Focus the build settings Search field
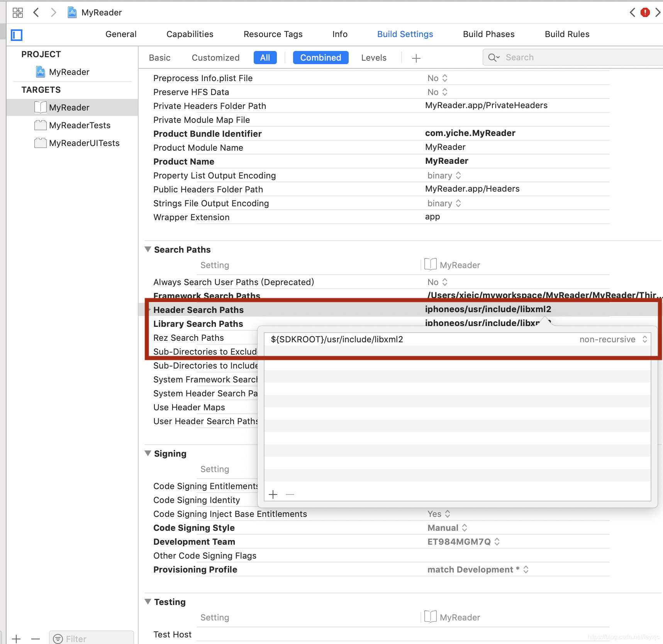Image resolution: width=663 pixels, height=644 pixels. pyautogui.click(x=573, y=58)
